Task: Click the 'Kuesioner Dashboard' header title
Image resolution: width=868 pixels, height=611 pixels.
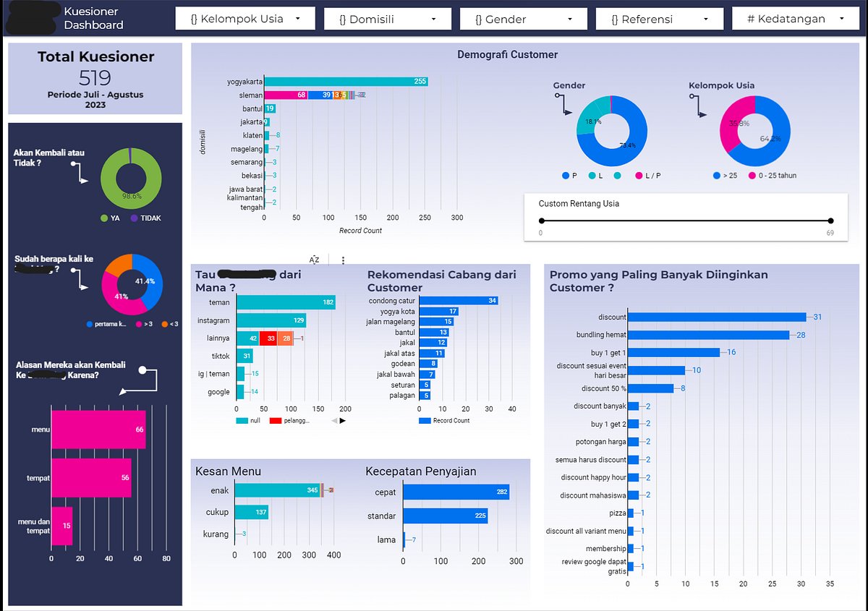Action: (95, 18)
